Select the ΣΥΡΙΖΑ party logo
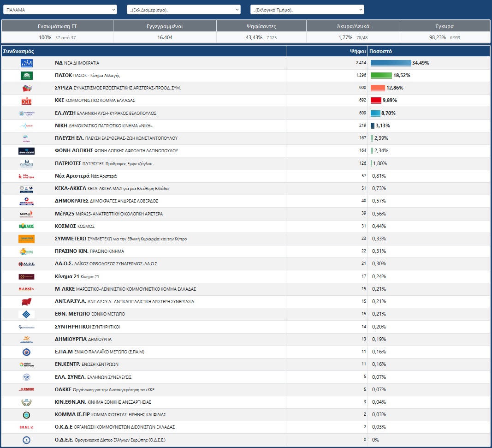492x448 pixels. [27, 88]
